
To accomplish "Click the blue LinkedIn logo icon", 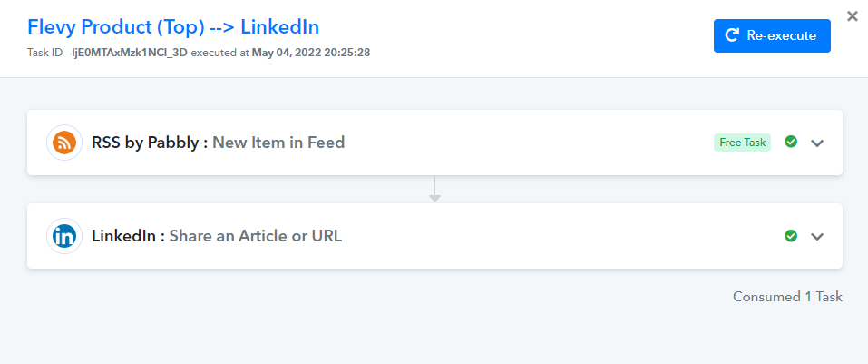I will 64,237.
